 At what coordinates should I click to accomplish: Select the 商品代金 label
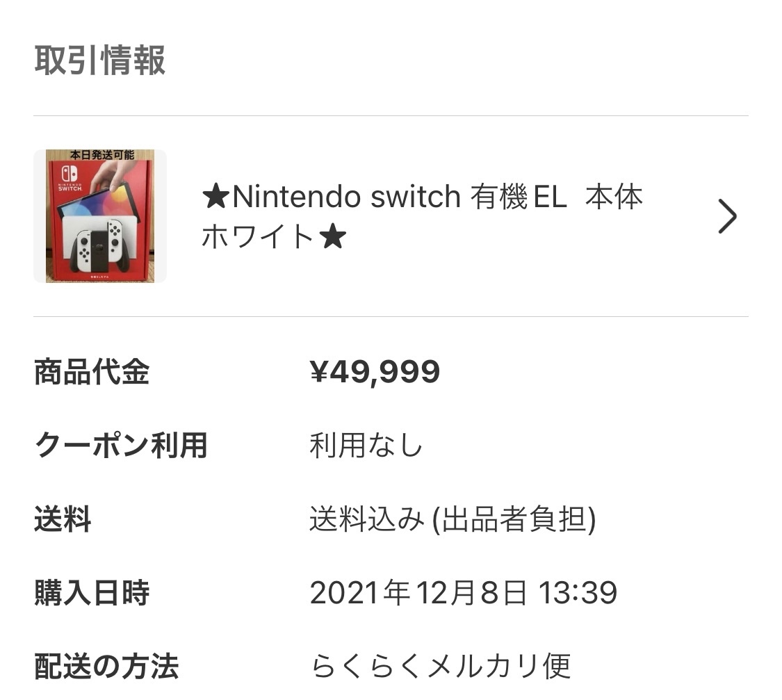click(92, 373)
